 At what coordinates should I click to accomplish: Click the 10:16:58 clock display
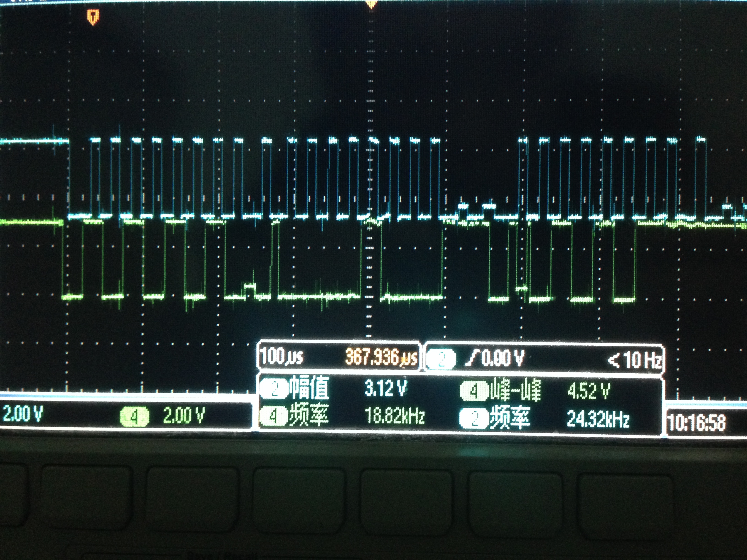click(x=696, y=423)
